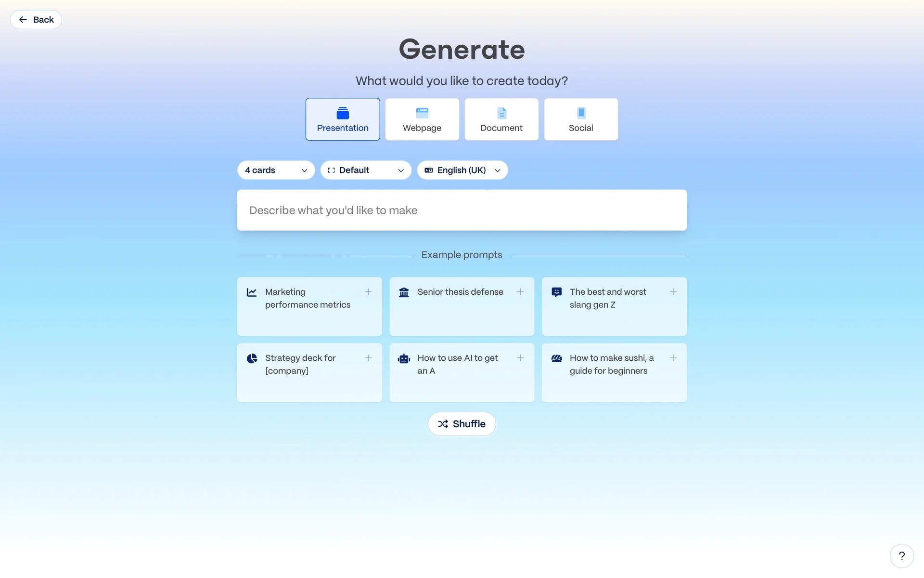This screenshot has height=578, width=924.
Task: Choose the Document format tab
Action: (501, 119)
